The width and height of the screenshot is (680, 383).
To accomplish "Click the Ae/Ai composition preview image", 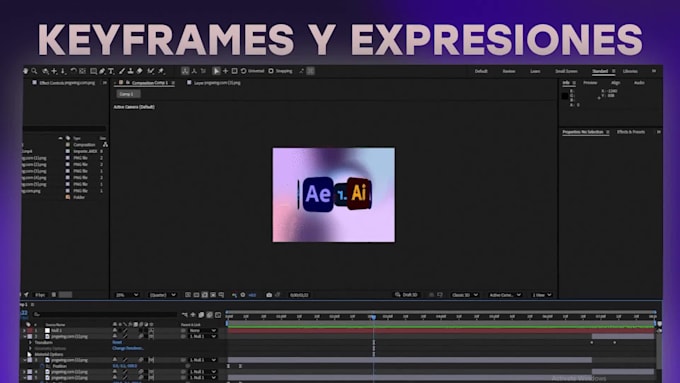I will (333, 195).
